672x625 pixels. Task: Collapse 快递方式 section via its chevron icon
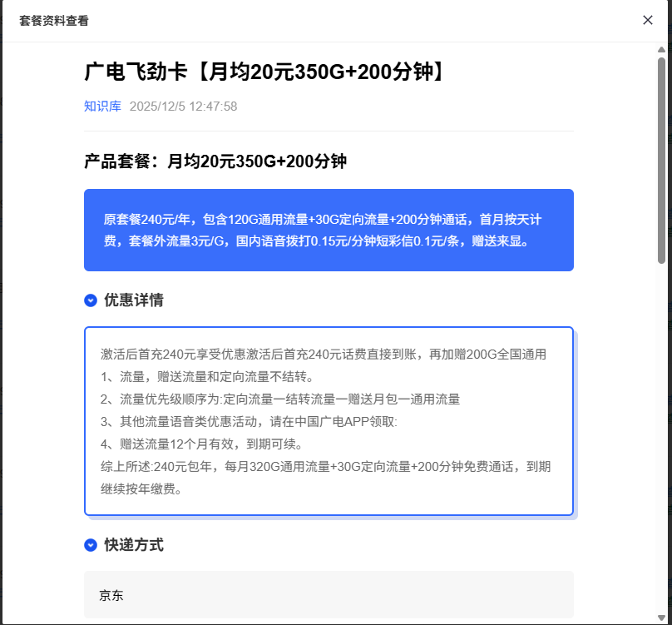[x=91, y=545]
